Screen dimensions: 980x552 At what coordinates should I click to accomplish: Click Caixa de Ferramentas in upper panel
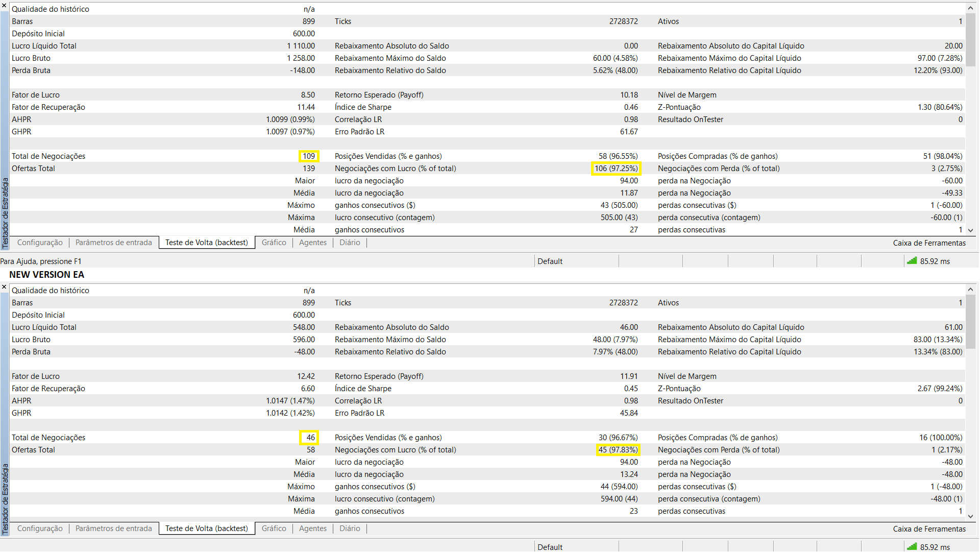tap(929, 243)
